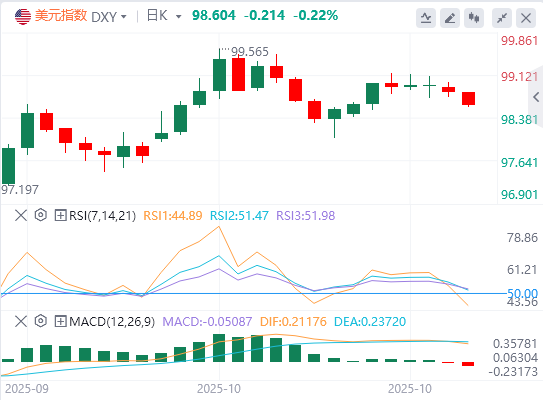This screenshot has width=543, height=400.
Task: Open RSI indicator settings gear
Action: [x=41, y=215]
